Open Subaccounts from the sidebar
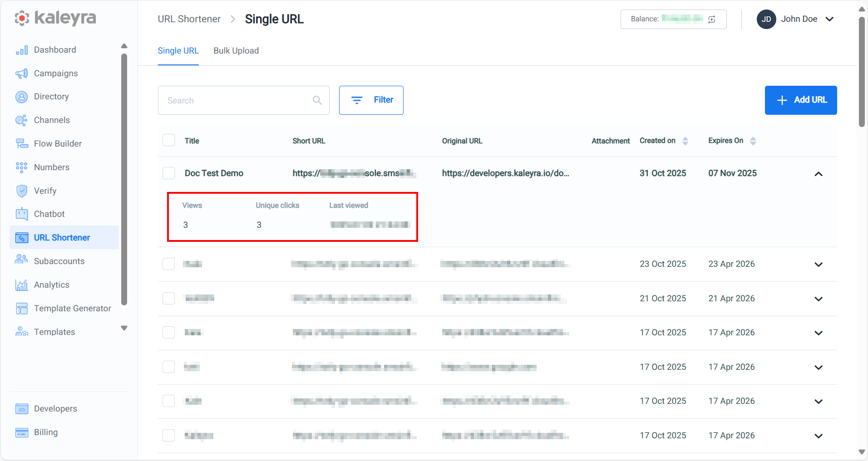 (59, 261)
